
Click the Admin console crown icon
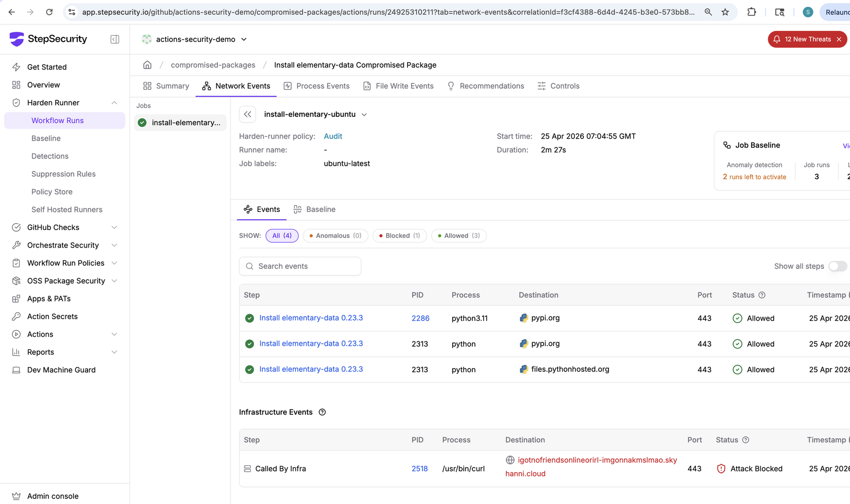[x=16, y=496]
